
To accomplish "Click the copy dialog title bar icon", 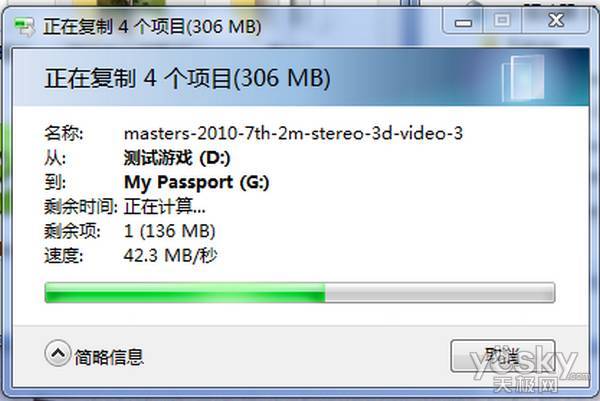I will click(24, 27).
